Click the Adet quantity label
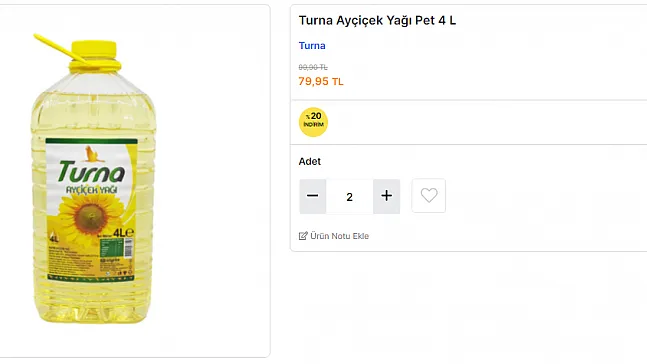 (309, 161)
